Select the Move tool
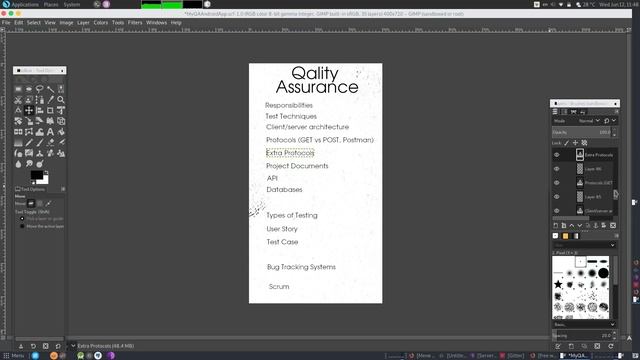Screen dimensions: 640x360 coord(29,110)
